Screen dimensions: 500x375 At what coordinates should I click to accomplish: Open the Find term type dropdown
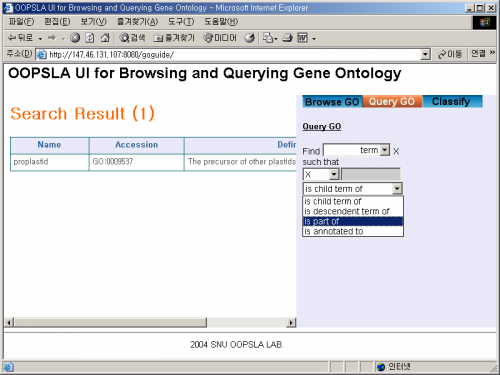point(385,150)
